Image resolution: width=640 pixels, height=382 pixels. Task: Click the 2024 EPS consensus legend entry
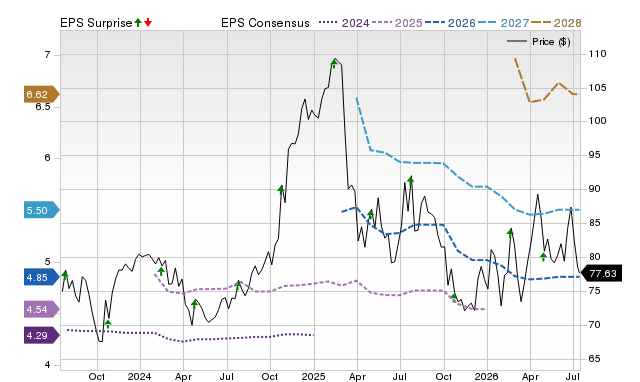344,23
